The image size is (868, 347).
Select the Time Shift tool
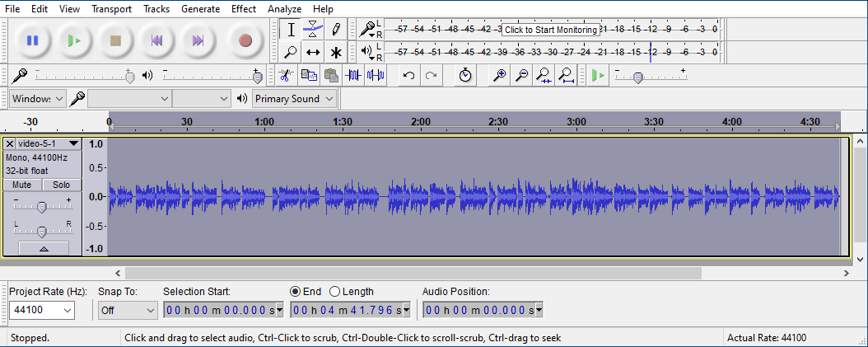tap(313, 52)
